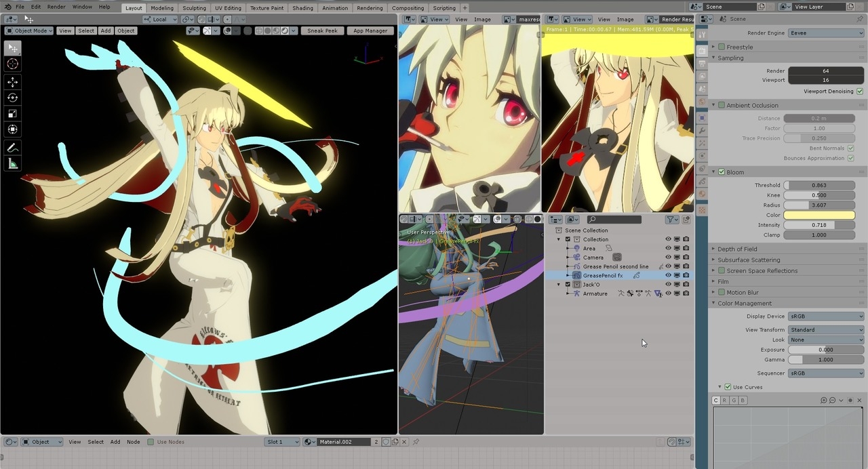The width and height of the screenshot is (868, 469).
Task: Hide GreasePencil fx with eye icon
Action: (668, 275)
